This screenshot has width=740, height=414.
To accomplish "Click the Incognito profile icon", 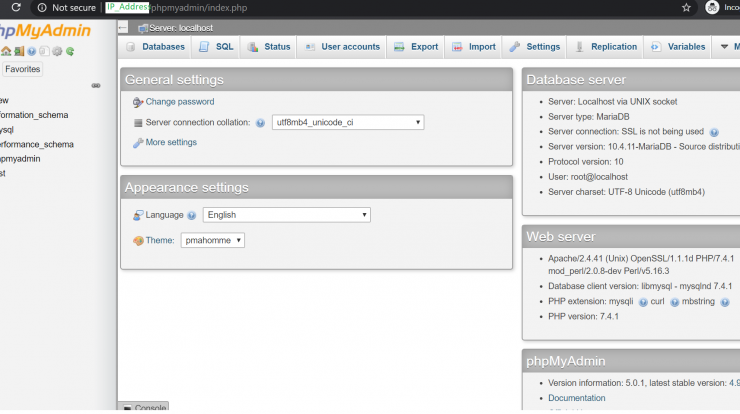I will pyautogui.click(x=712, y=7).
